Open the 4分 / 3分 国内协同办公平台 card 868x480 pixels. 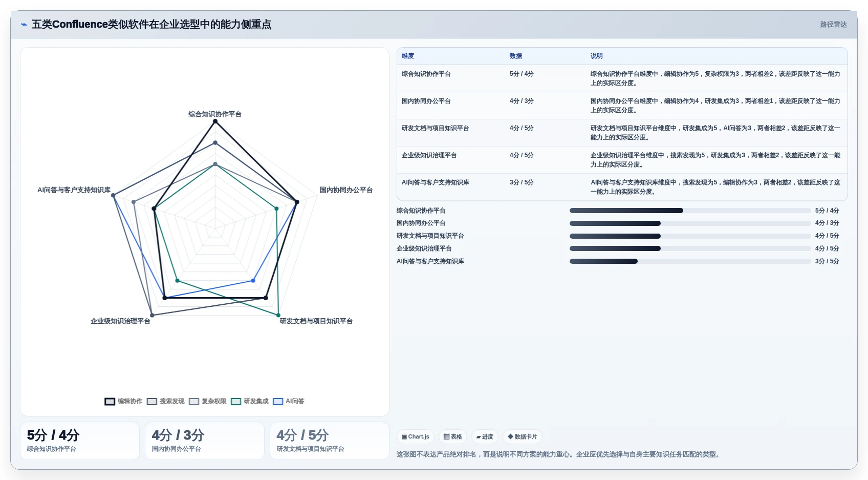pyautogui.click(x=205, y=441)
